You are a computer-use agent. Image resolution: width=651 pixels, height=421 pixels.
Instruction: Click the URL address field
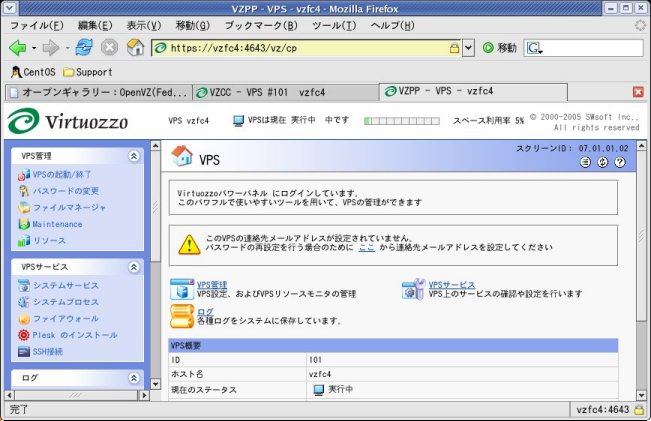pos(307,48)
